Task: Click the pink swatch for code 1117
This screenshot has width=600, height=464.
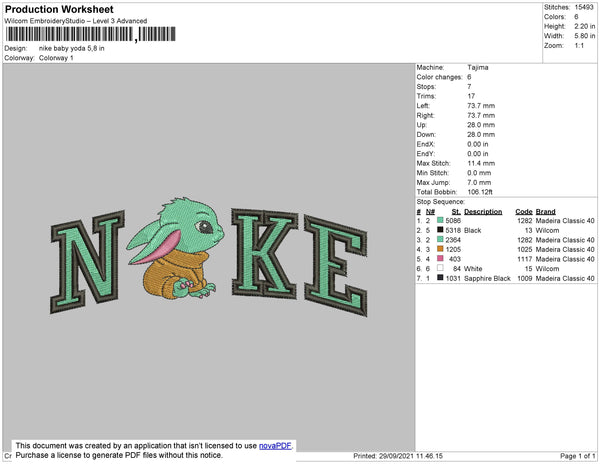Action: click(440, 259)
